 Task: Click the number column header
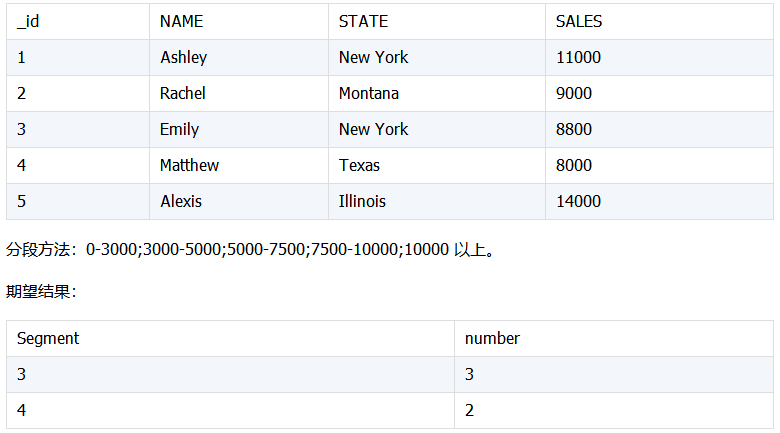(x=492, y=338)
